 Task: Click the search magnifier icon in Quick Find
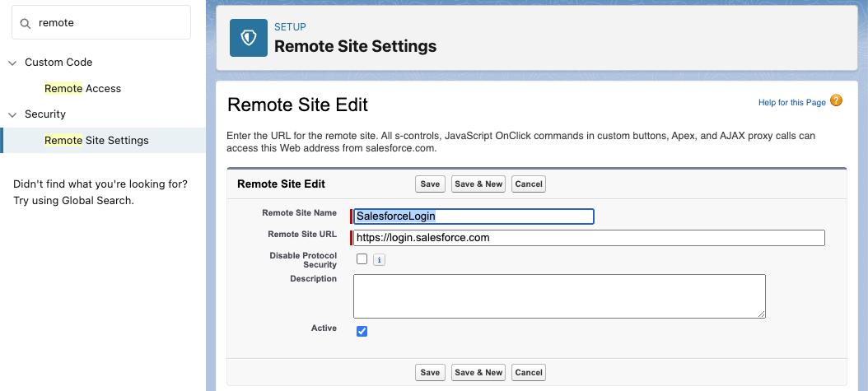[x=25, y=23]
